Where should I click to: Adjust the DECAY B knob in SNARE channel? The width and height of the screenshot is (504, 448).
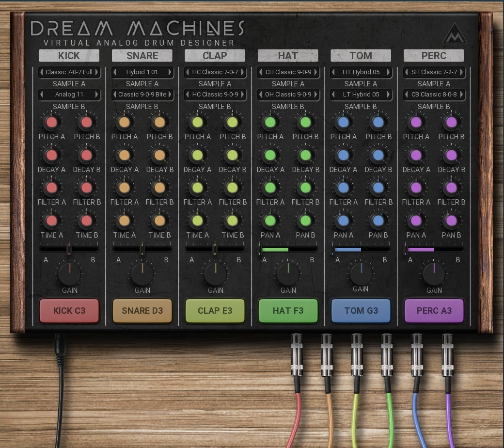click(160, 155)
